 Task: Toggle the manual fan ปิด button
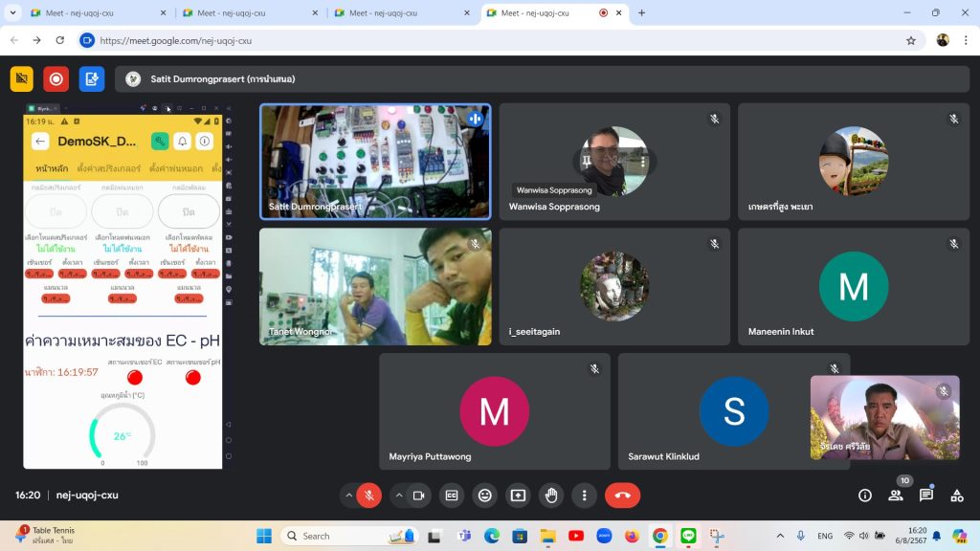(x=189, y=211)
